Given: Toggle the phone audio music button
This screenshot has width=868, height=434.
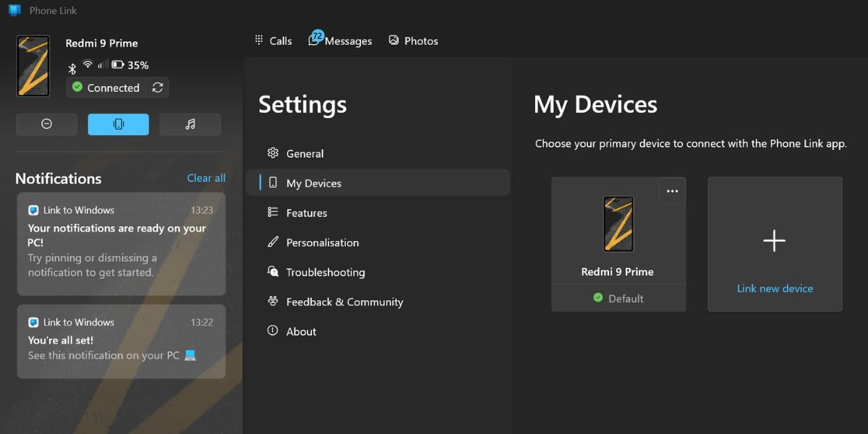Looking at the screenshot, I should pos(190,124).
